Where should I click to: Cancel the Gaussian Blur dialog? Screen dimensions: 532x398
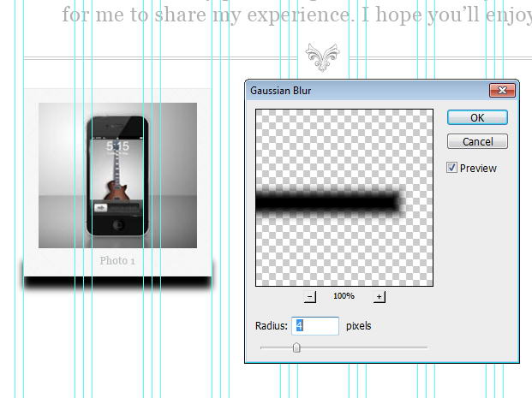tap(477, 141)
